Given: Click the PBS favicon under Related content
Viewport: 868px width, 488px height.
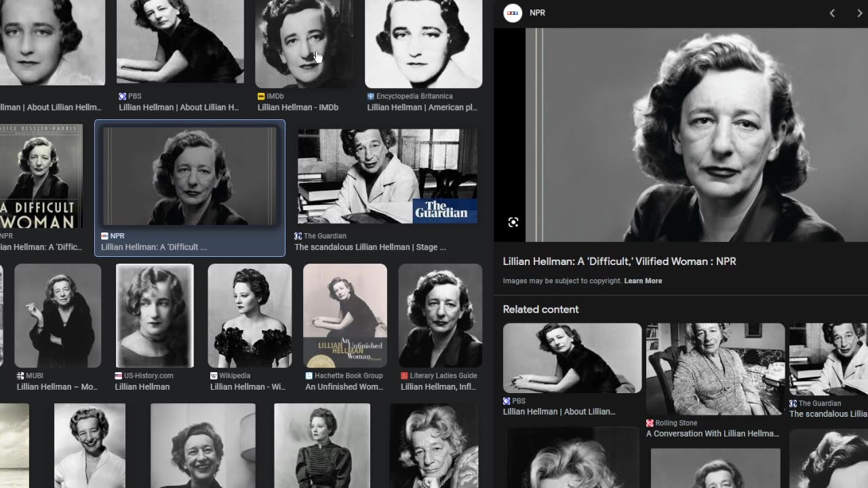Looking at the screenshot, I should 507,401.
